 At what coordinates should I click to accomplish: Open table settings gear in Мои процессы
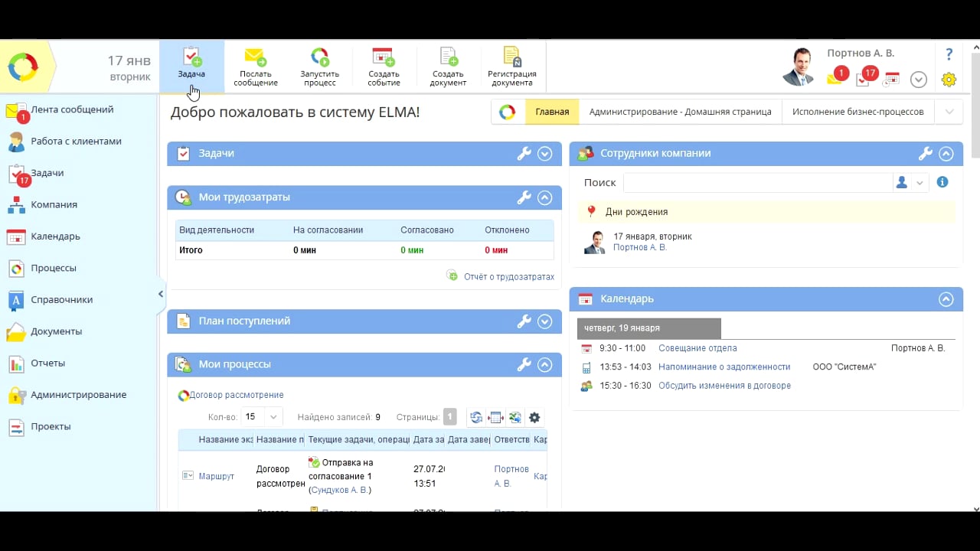tap(534, 418)
